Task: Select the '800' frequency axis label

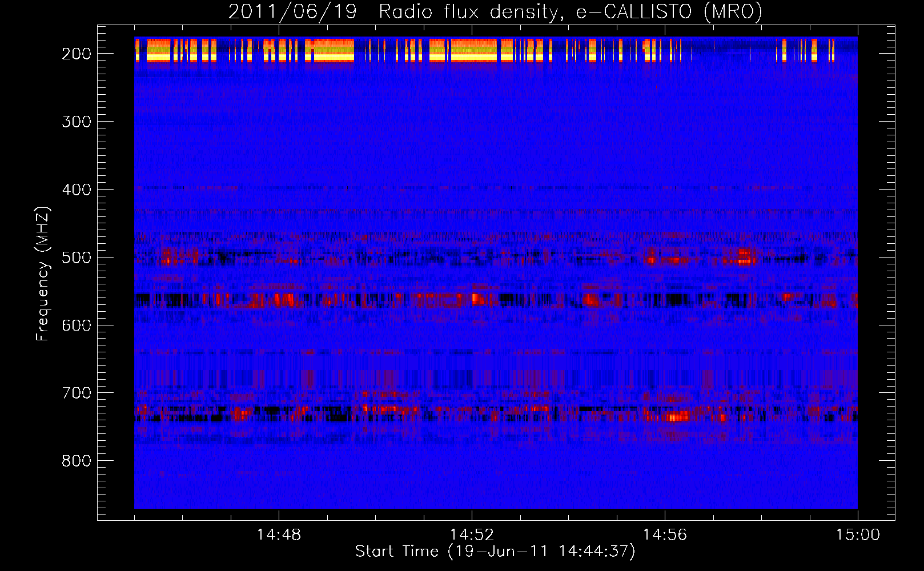Action: pos(77,461)
